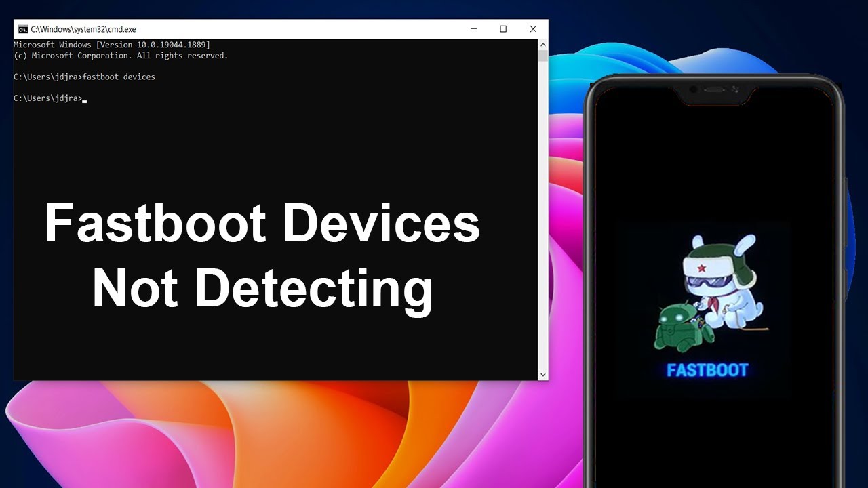Click the Command Prompt vertical scrollbar thumb
868x488 pixels.
coord(542,56)
